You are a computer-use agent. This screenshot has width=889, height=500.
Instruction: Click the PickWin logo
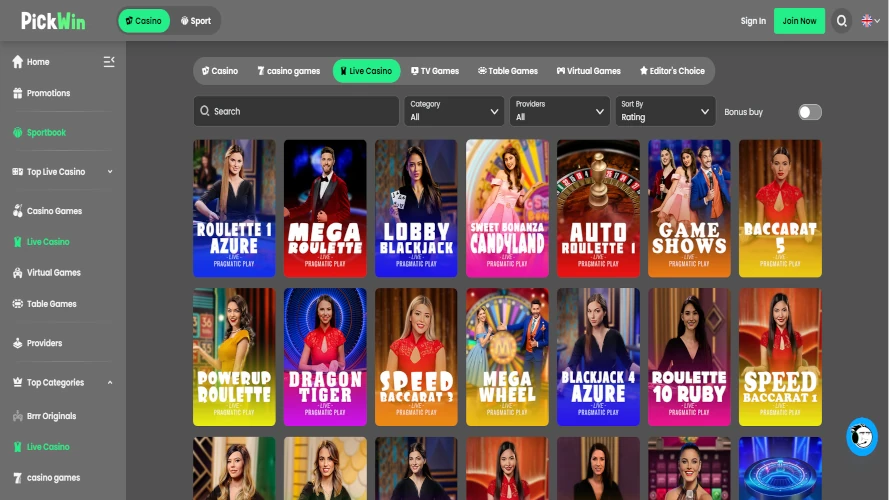click(x=53, y=21)
